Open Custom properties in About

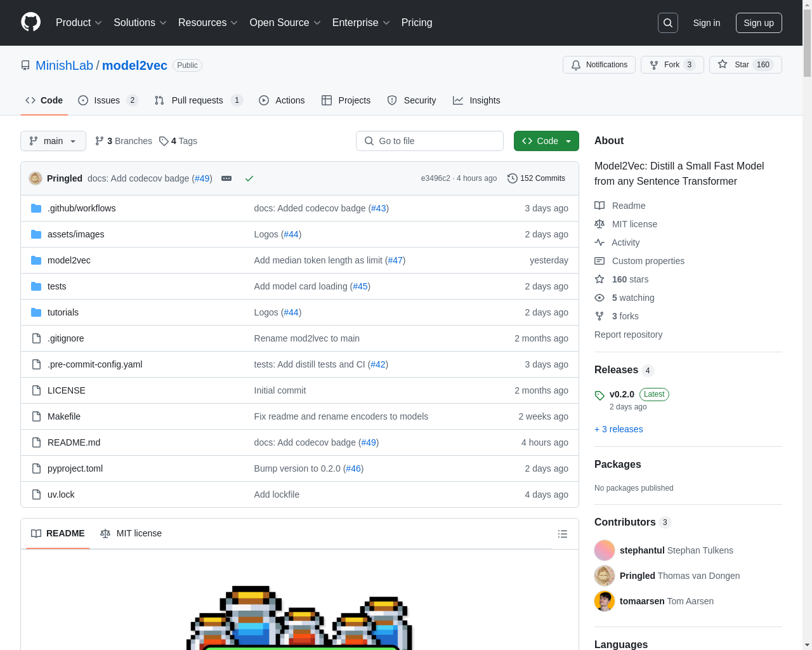pos(639,261)
